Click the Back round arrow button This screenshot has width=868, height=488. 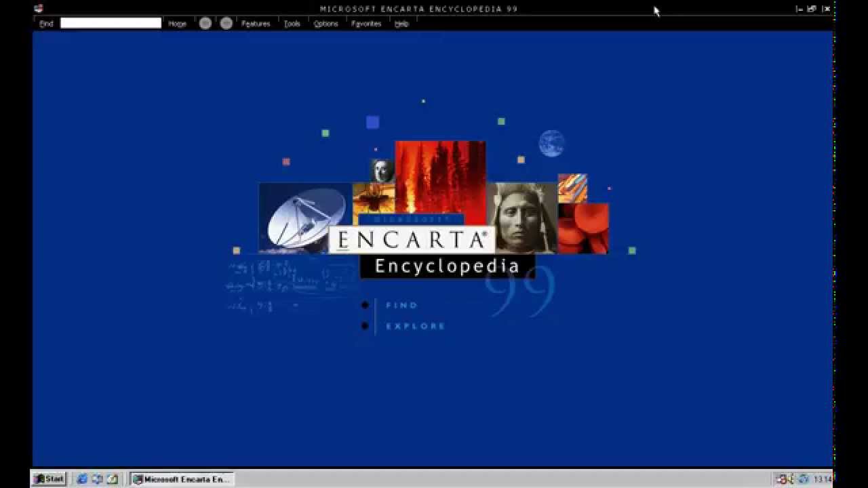205,23
